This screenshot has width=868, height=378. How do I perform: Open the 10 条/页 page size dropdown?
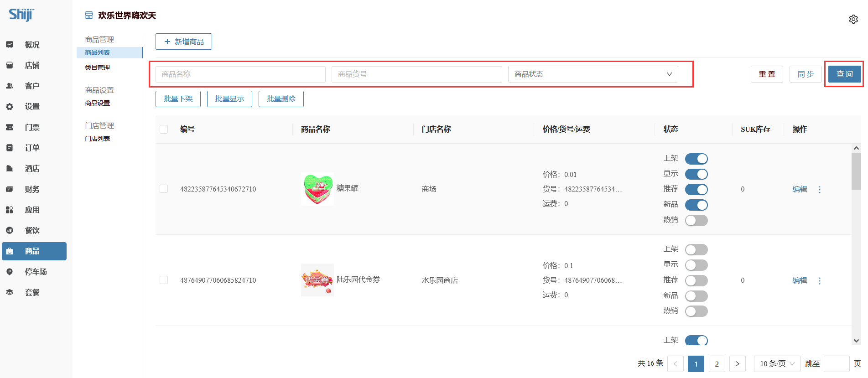click(777, 364)
